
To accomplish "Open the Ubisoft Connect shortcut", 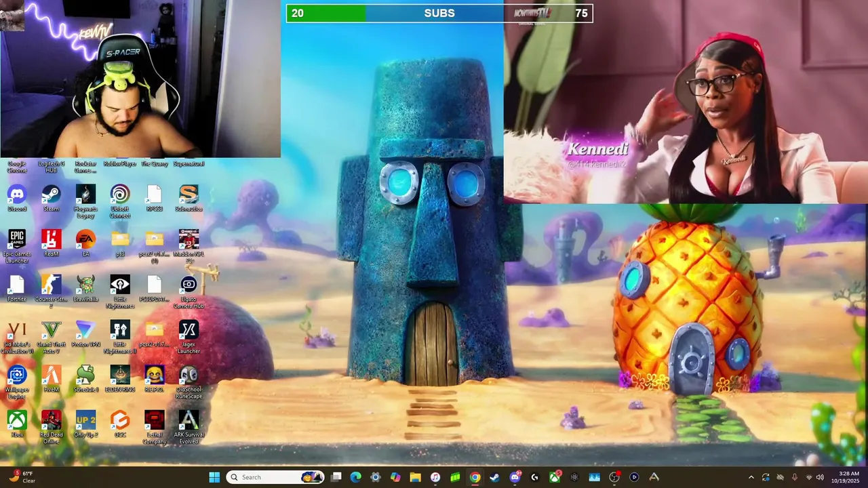I will (120, 202).
